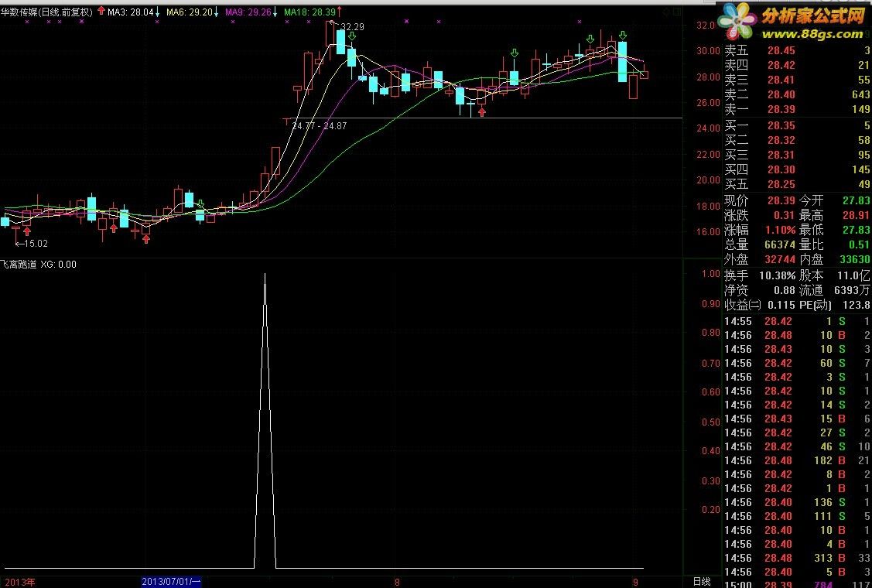Click the red up arrow beside the stock title
The image size is (872, 588).
click(102, 11)
